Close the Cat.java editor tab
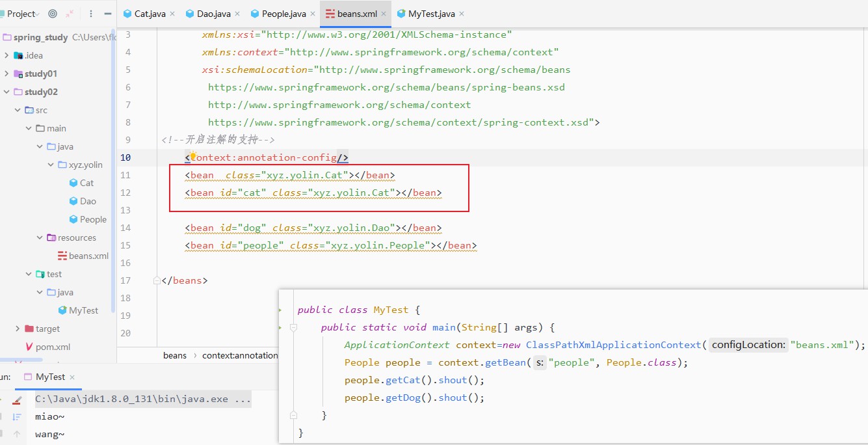The width and height of the screenshot is (868, 445). [x=172, y=14]
